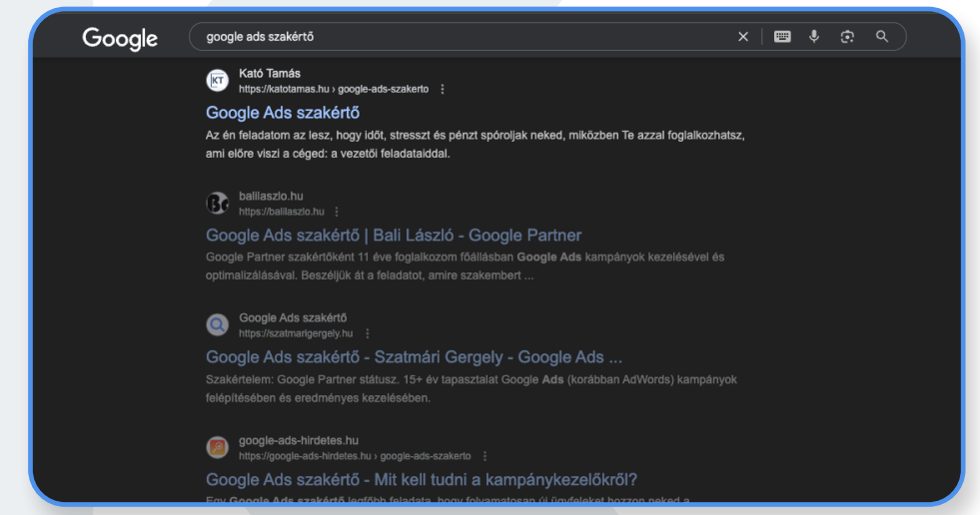
Task: Click the Google logo
Action: click(120, 38)
